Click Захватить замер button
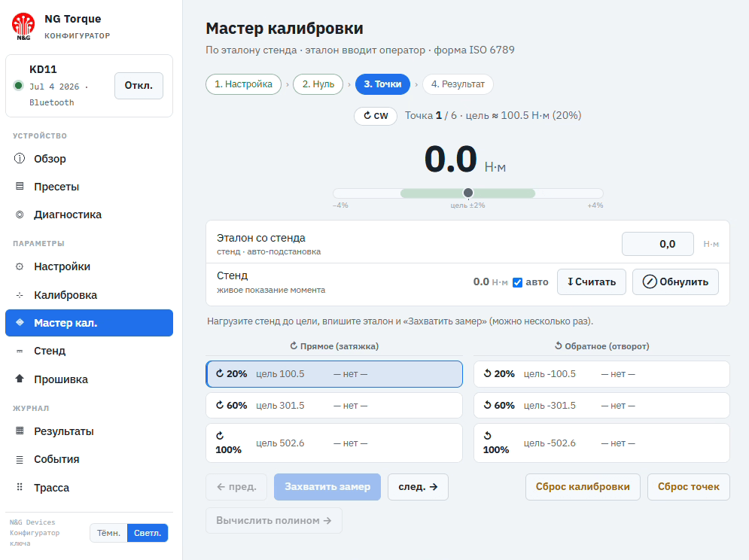 click(x=327, y=487)
